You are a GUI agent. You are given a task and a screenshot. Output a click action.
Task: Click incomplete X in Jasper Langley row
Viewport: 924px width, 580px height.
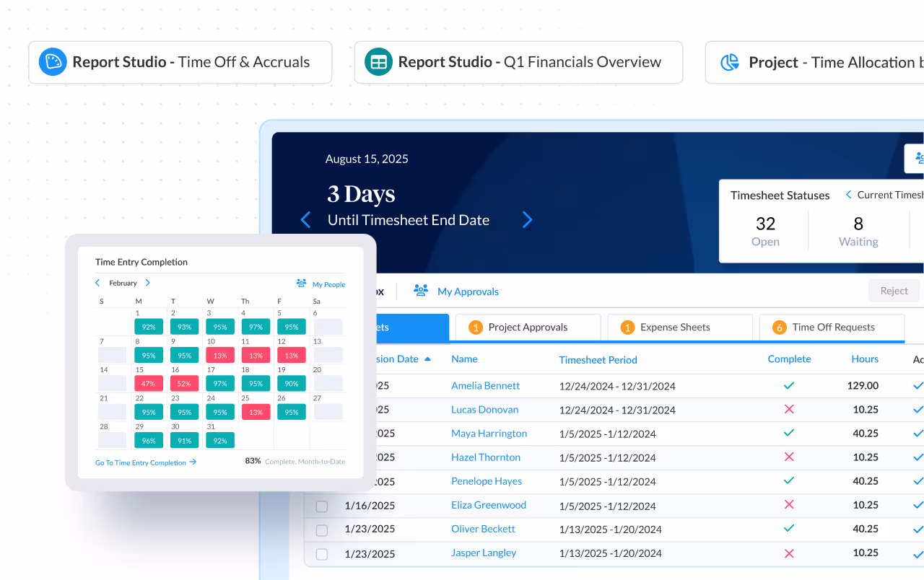pyautogui.click(x=789, y=553)
